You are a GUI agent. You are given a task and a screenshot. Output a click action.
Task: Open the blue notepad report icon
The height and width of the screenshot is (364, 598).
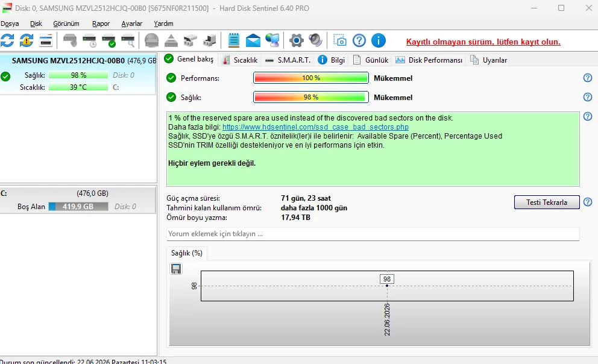(233, 40)
